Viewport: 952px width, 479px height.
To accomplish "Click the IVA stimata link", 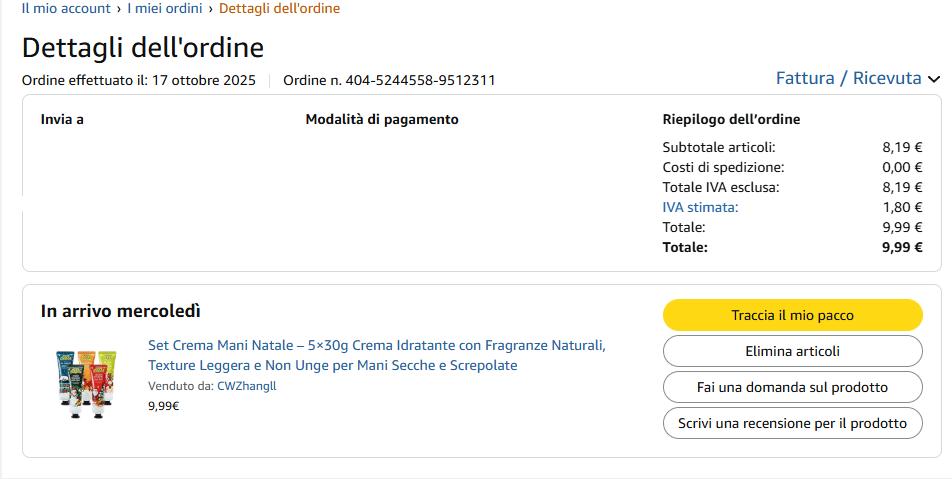I will [x=700, y=207].
